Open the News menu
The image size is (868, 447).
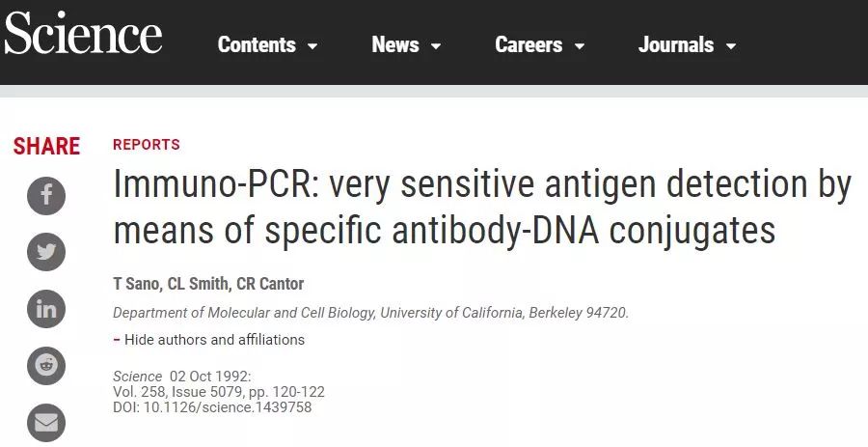pos(395,44)
